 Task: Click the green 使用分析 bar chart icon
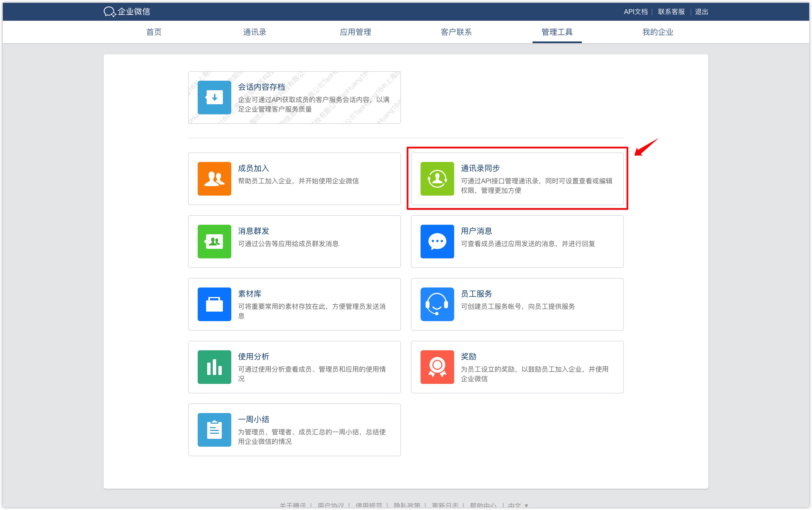214,367
